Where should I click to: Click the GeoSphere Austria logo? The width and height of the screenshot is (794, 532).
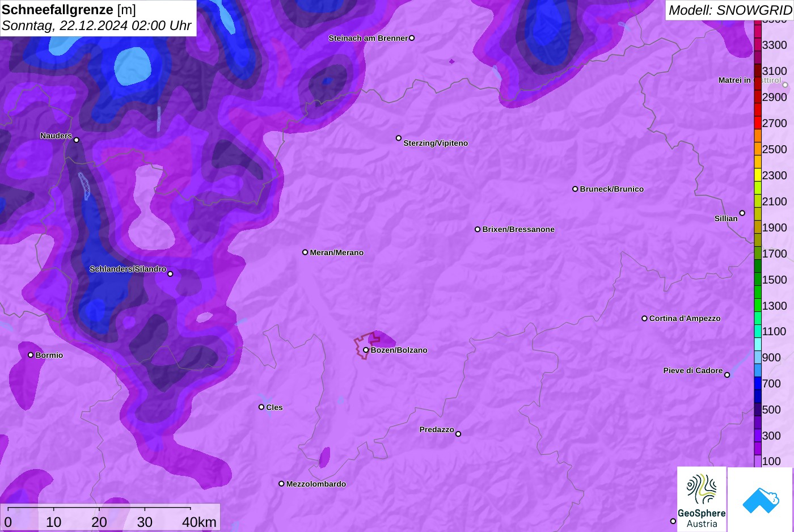click(702, 499)
